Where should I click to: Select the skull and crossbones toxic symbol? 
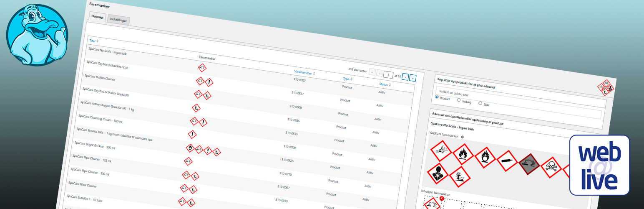click(x=551, y=168)
